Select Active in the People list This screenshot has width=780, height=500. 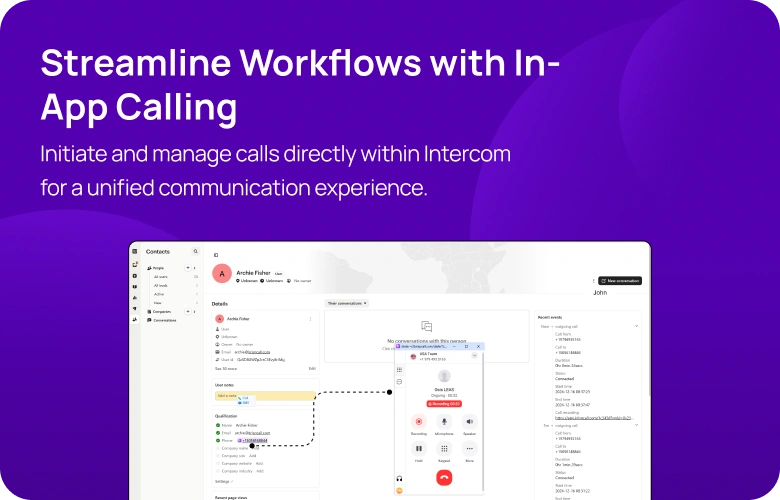pyautogui.click(x=159, y=294)
